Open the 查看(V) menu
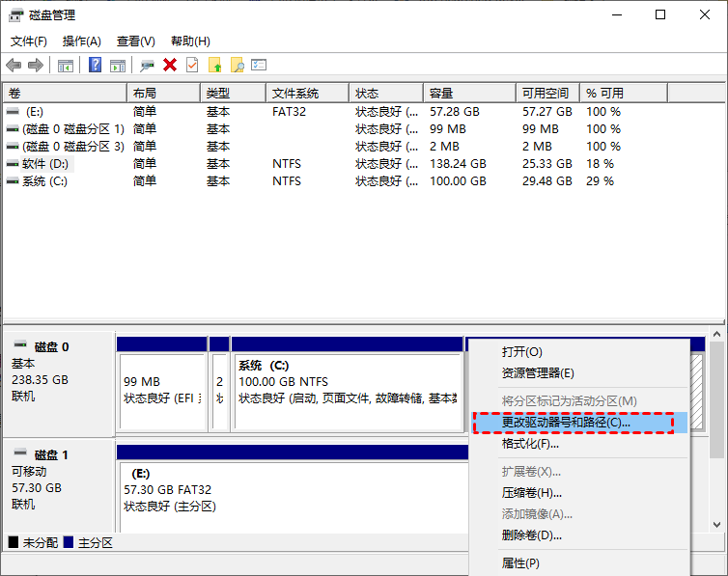This screenshot has height=576, width=728. [x=136, y=41]
